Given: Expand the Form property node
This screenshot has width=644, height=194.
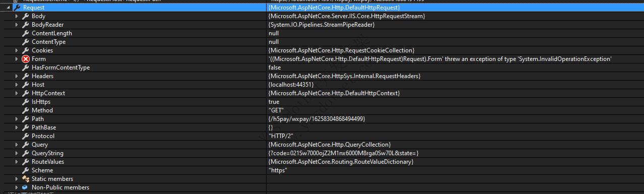Looking at the screenshot, I should coord(16,59).
